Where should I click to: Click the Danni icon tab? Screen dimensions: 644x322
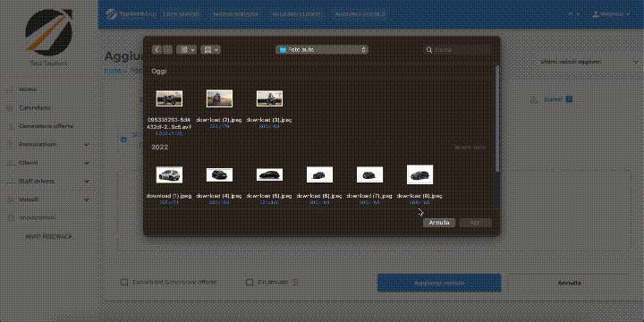tap(534, 99)
